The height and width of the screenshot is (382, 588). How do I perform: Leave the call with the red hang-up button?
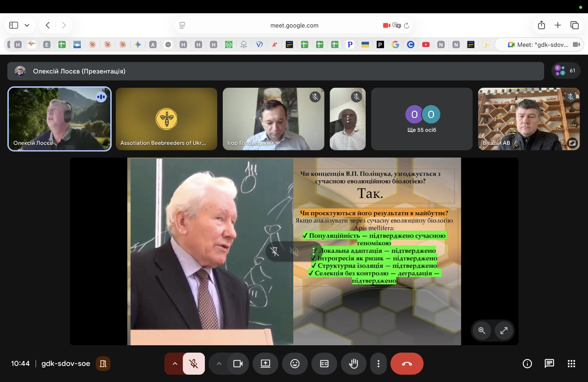pos(406,364)
